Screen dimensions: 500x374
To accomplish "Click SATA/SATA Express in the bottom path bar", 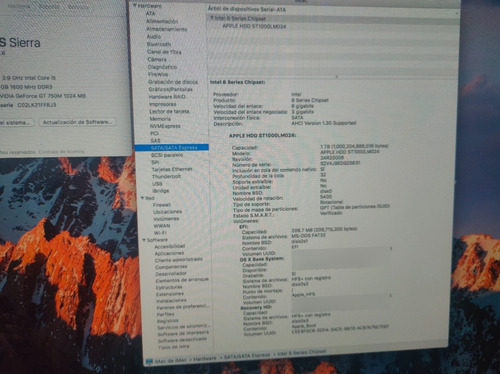I will point(247,356).
